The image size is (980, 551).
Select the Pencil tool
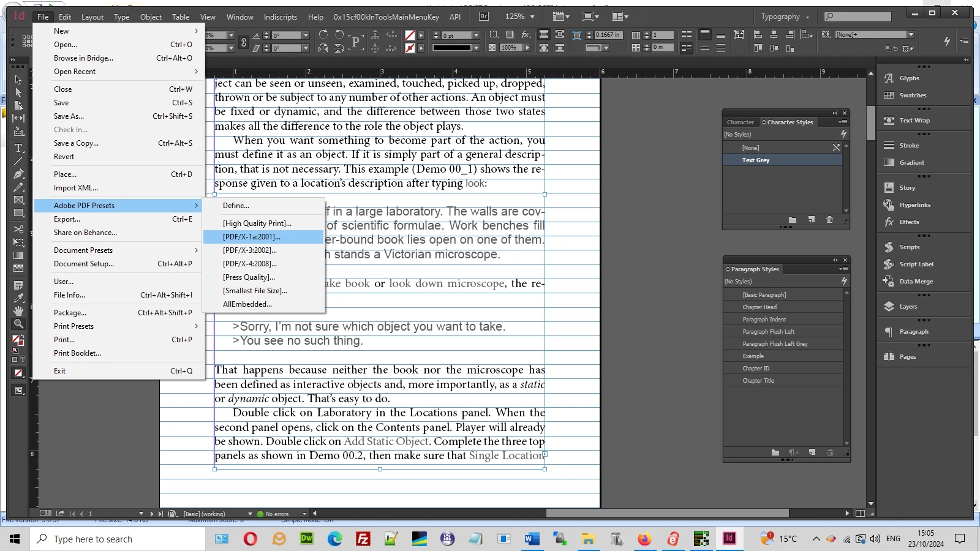[18, 187]
